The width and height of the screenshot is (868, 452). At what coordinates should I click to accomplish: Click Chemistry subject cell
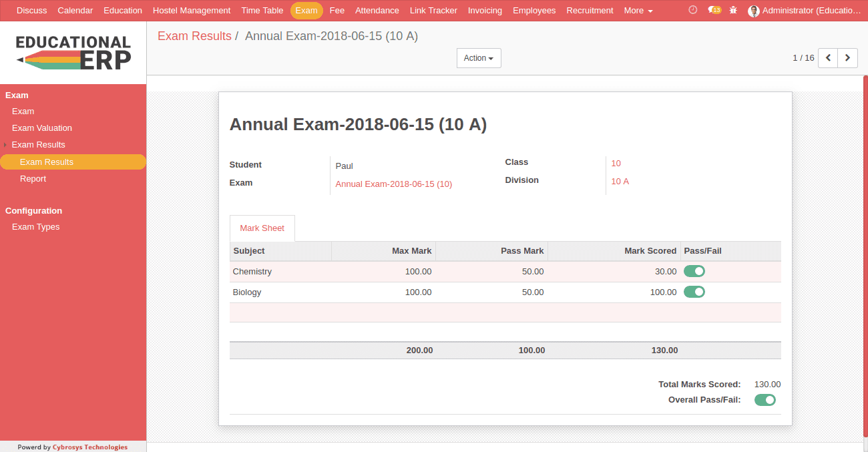[x=280, y=272]
